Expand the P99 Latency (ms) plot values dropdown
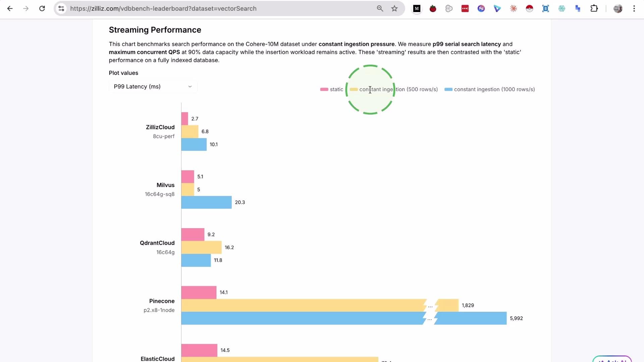The height and width of the screenshot is (362, 644). pos(153,86)
